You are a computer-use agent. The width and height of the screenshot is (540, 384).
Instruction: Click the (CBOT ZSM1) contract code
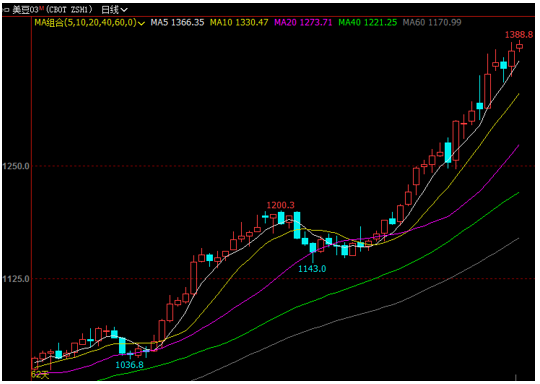(x=69, y=10)
